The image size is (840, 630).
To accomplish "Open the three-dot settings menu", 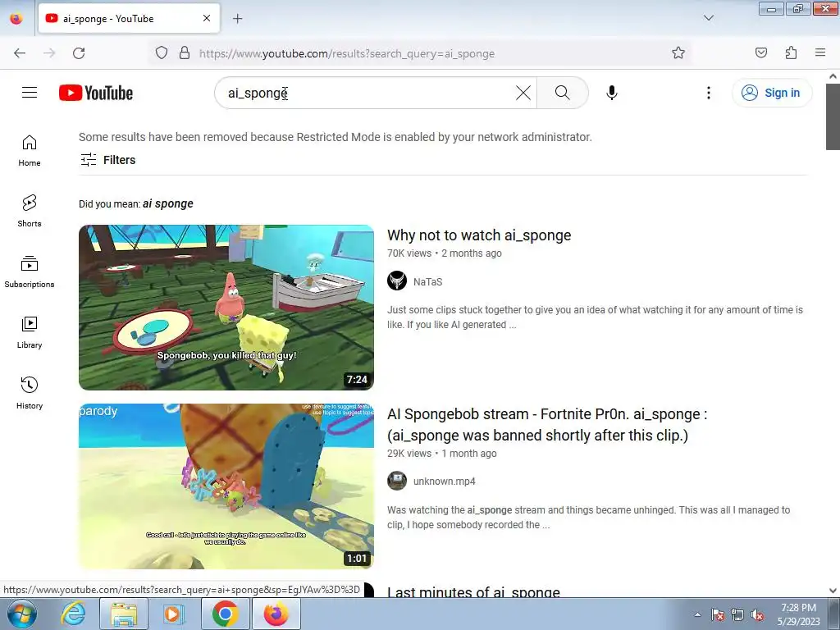I will pos(708,93).
